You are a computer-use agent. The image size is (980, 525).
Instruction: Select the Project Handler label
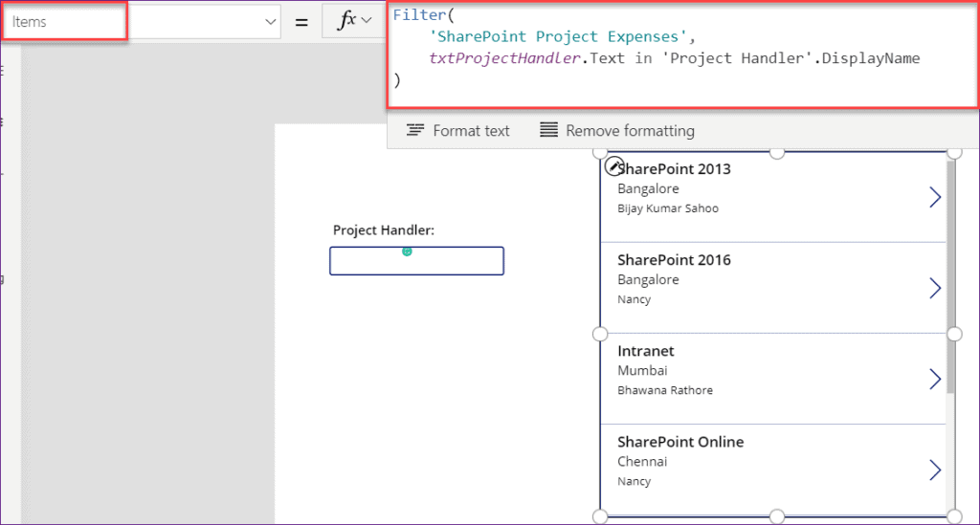384,230
